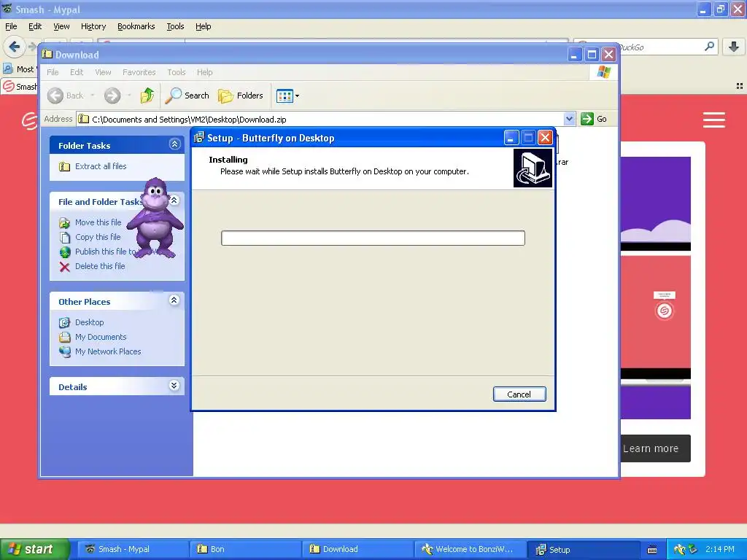Click the Explorer Back button
Screen dimensions: 747x560
(66, 96)
